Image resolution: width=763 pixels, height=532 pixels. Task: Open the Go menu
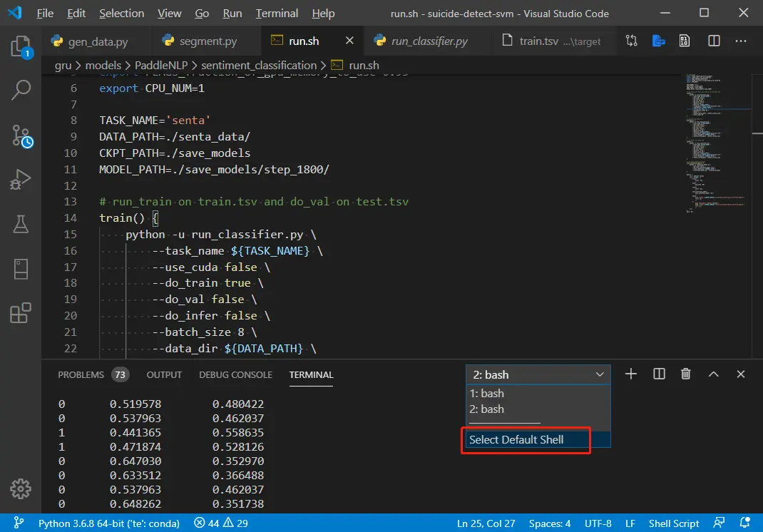202,13
